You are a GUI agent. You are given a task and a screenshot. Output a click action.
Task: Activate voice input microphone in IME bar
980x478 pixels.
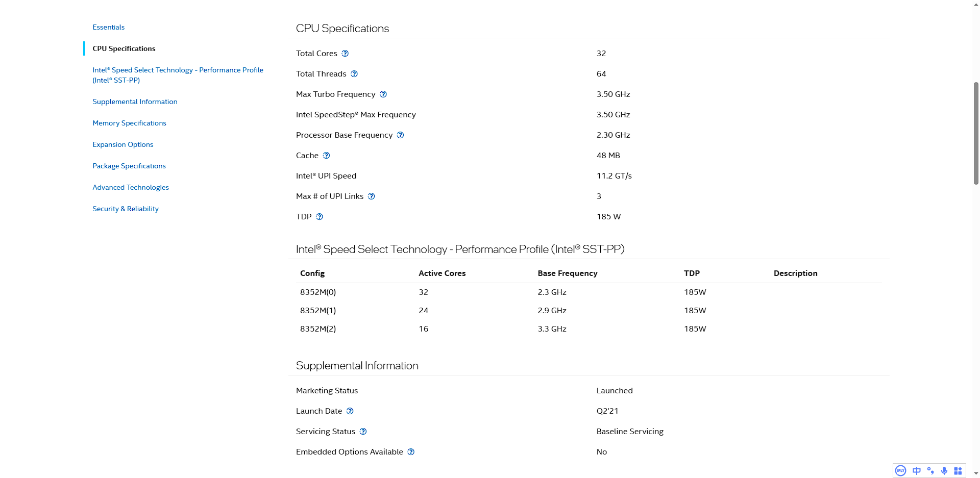click(x=944, y=471)
